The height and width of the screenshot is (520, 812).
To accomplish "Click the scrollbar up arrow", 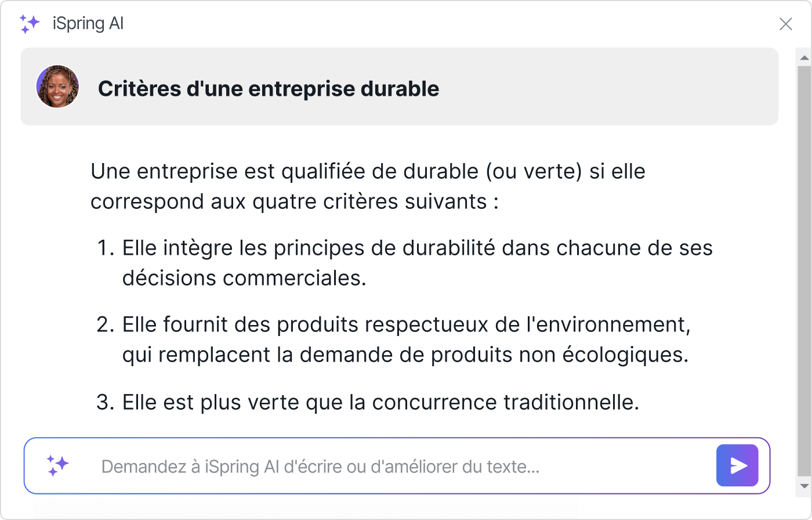I will (x=803, y=57).
